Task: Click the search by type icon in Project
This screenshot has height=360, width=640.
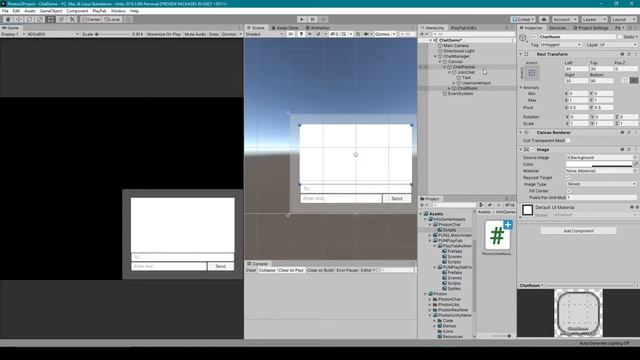Action: pyautogui.click(x=481, y=205)
